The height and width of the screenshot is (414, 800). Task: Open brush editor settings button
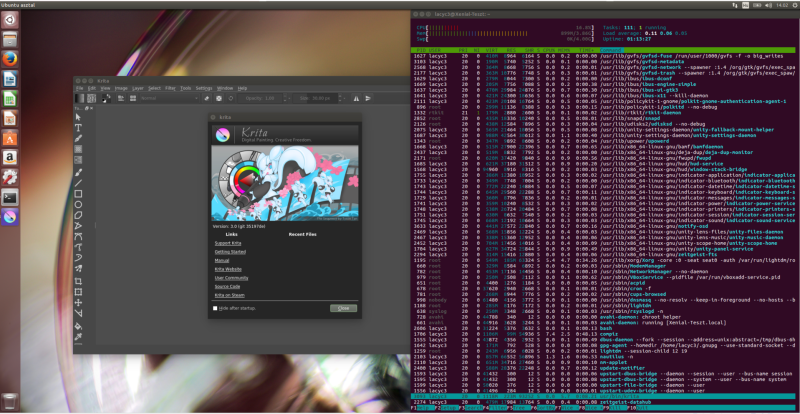(x=121, y=98)
